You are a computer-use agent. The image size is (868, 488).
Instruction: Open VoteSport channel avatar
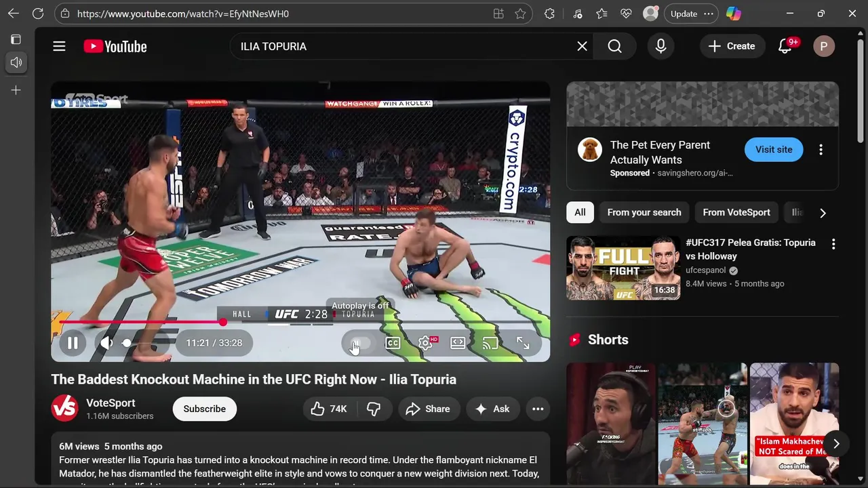[x=65, y=408]
